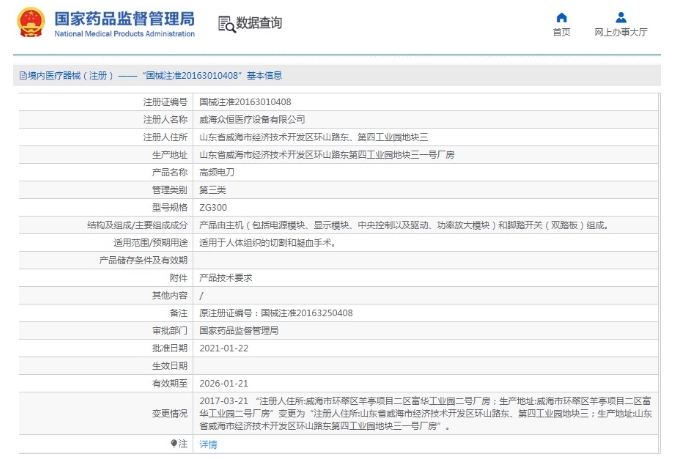The height and width of the screenshot is (464, 677).
Task: Open the 详情 link
Action: pyautogui.click(x=208, y=443)
